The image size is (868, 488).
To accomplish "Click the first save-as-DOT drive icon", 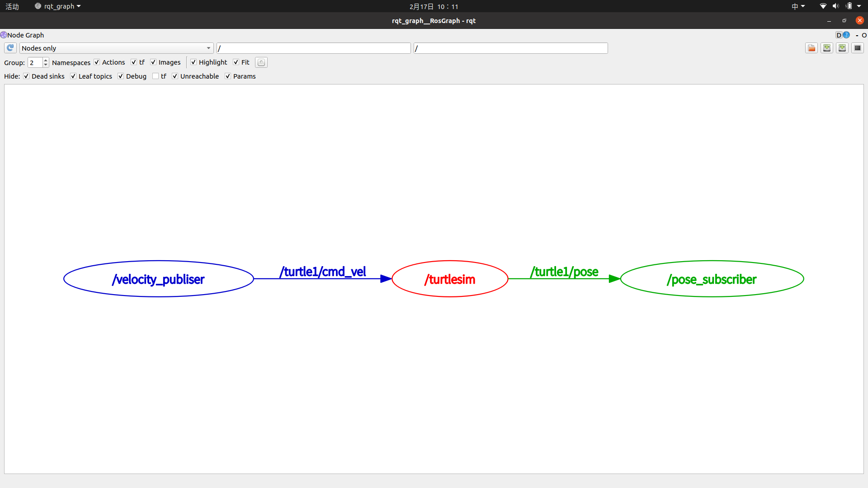I will [827, 48].
